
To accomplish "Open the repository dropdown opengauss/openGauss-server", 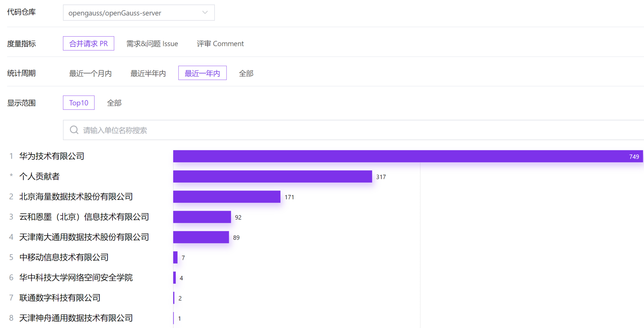I will [139, 13].
